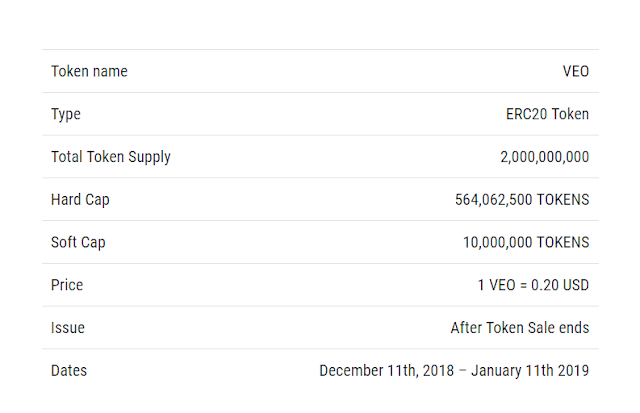Select the VEO token name value
Viewport: 640px width, 413px height.
pyautogui.click(x=576, y=71)
